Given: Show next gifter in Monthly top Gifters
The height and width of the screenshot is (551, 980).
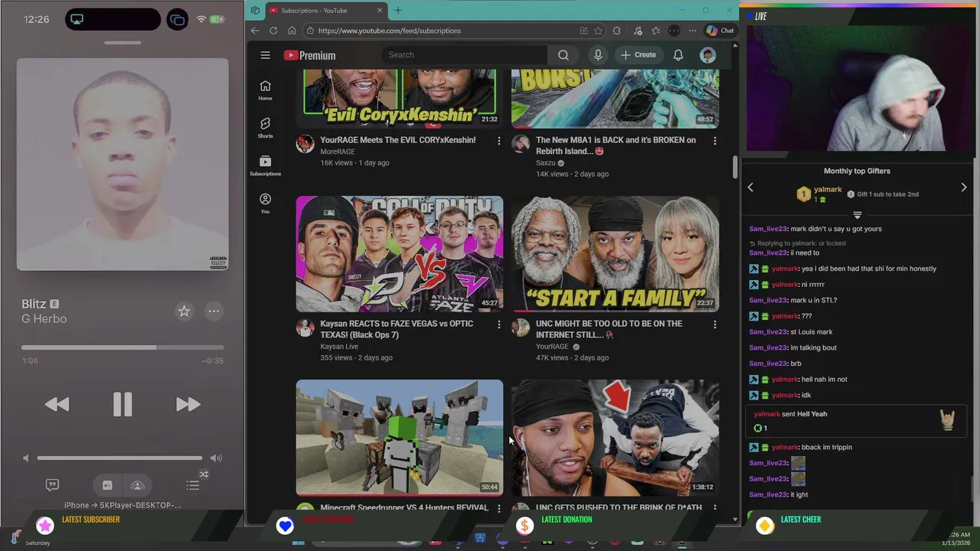Looking at the screenshot, I should click(x=964, y=187).
